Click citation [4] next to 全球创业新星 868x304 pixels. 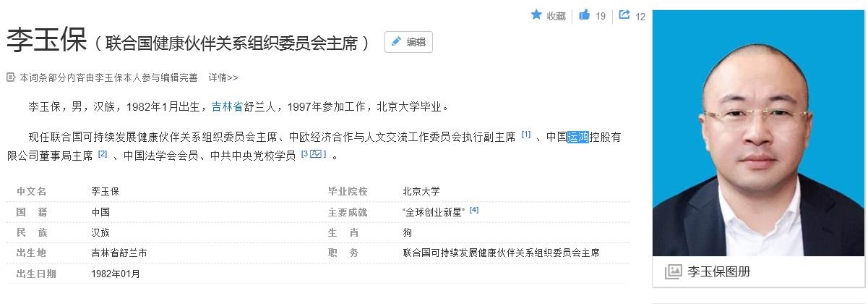coord(474,210)
